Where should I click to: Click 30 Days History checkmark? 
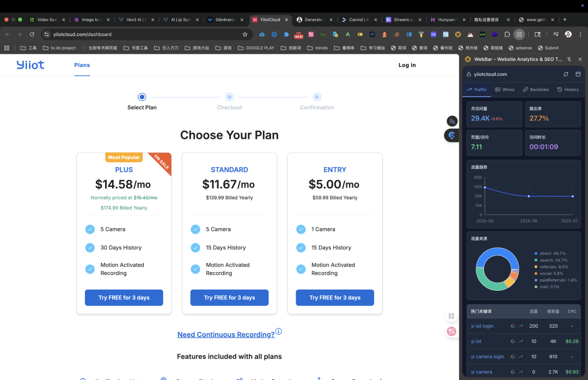tap(90, 248)
